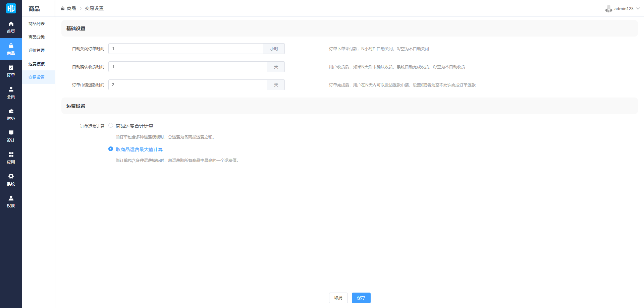
Task: Go to 会员 members icon
Action: [11, 89]
